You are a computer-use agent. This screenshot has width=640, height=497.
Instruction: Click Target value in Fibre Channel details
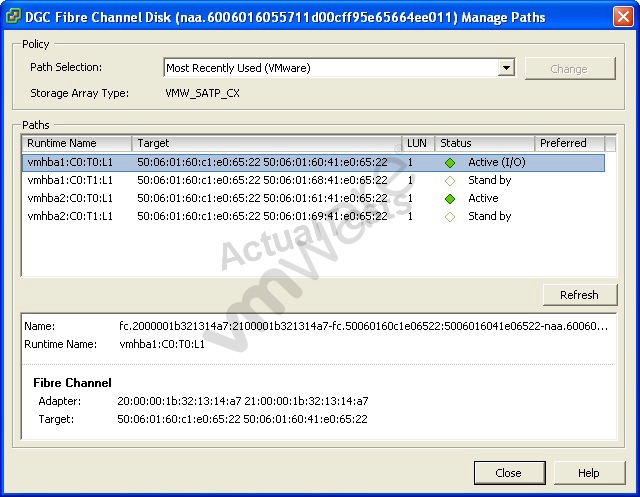point(242,419)
